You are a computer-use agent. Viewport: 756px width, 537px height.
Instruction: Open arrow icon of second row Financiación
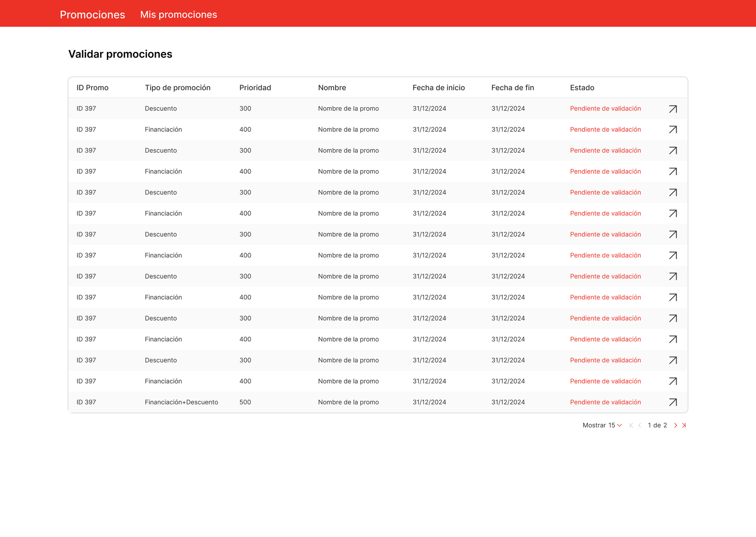click(673, 130)
